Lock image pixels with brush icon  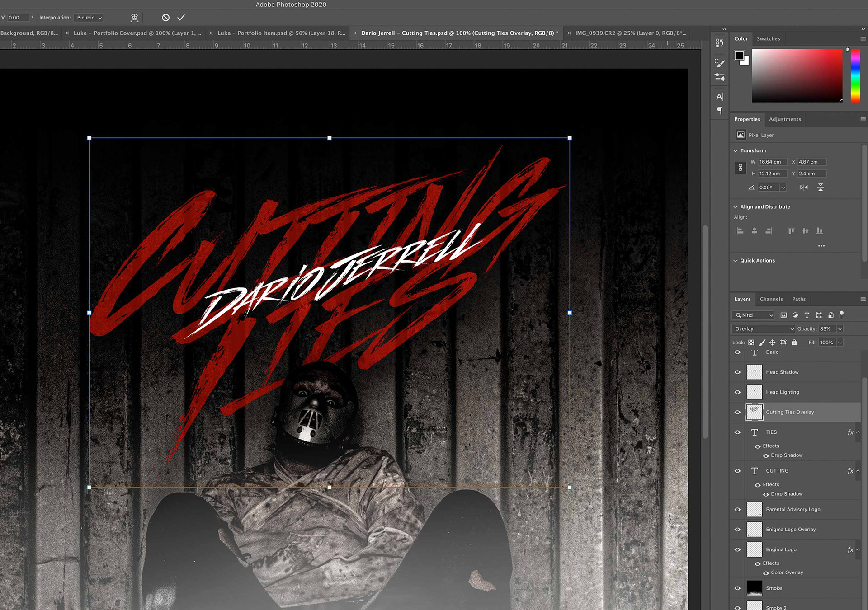762,343
